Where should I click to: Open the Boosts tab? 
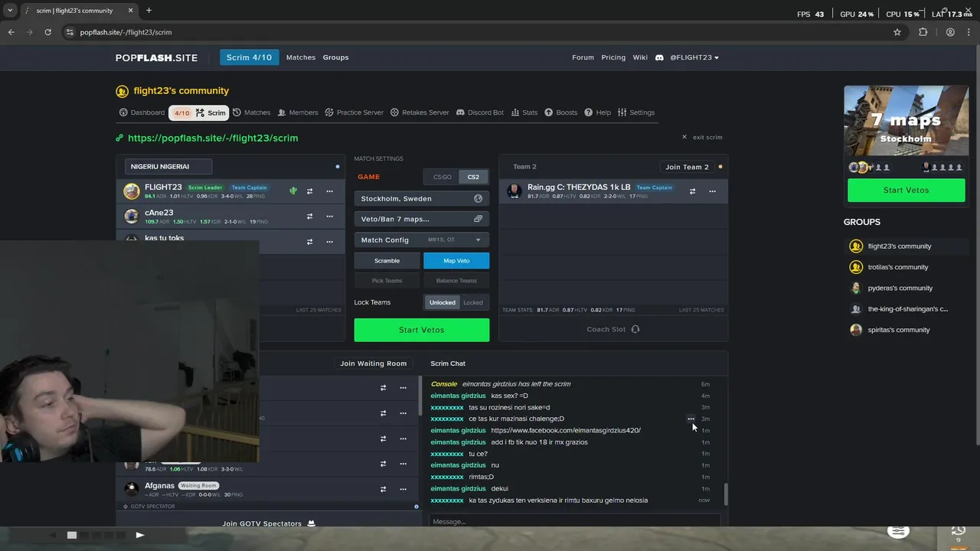coord(561,112)
